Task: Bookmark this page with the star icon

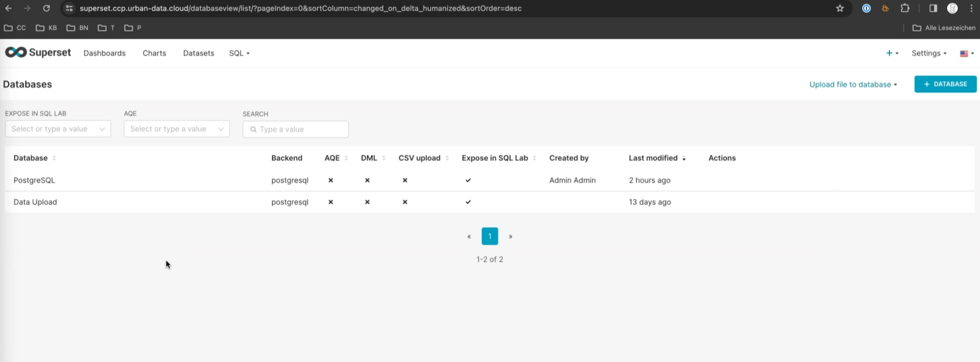Action: 840,8
